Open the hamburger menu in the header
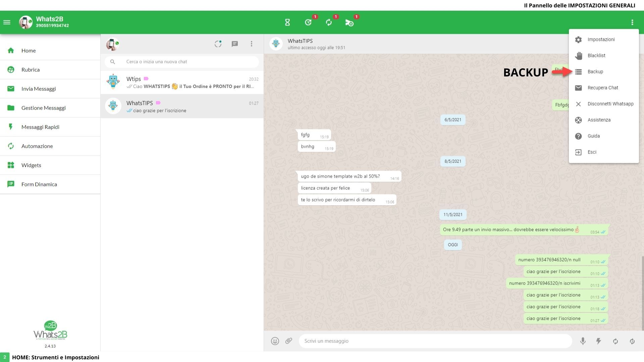 point(7,22)
